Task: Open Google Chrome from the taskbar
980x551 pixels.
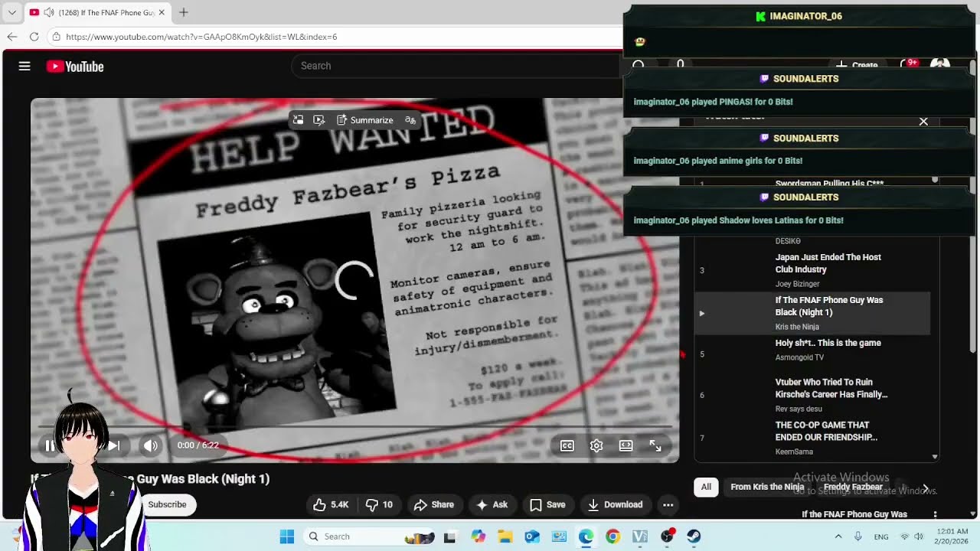Action: [x=612, y=536]
